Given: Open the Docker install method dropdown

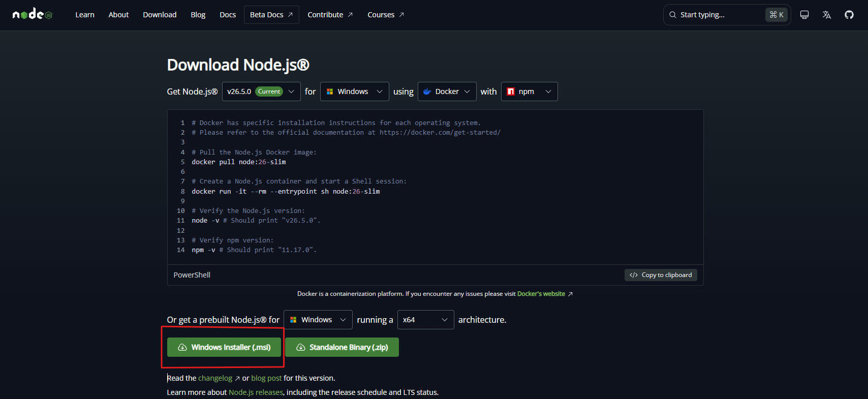Looking at the screenshot, I should (447, 91).
